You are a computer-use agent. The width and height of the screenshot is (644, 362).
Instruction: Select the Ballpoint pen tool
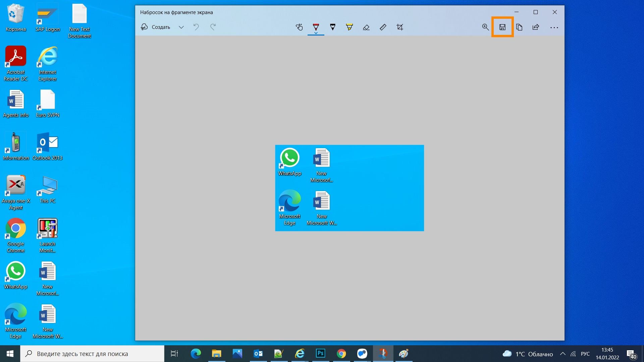click(x=316, y=27)
